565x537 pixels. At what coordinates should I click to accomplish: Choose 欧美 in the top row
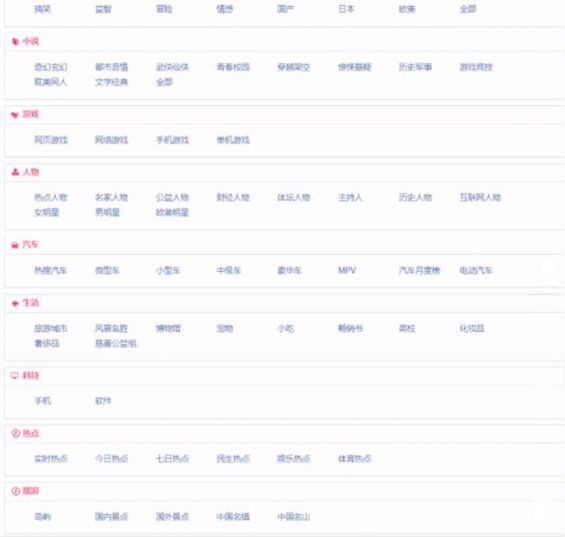407,9
